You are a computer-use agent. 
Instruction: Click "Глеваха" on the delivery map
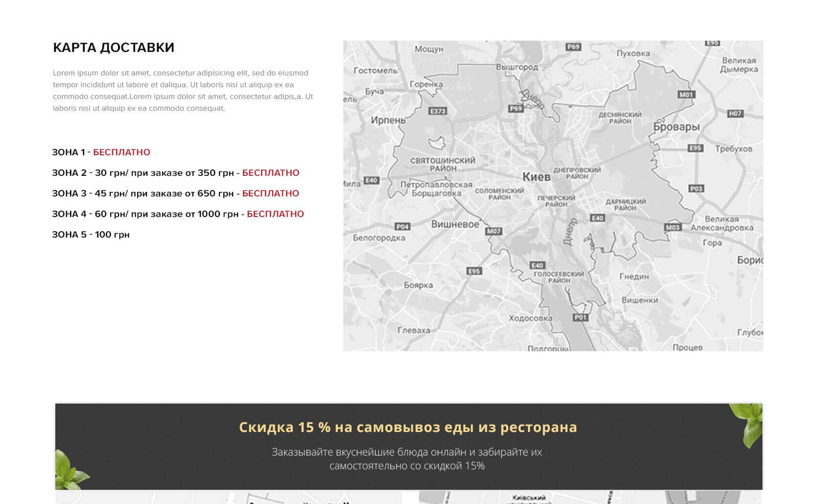pyautogui.click(x=414, y=331)
